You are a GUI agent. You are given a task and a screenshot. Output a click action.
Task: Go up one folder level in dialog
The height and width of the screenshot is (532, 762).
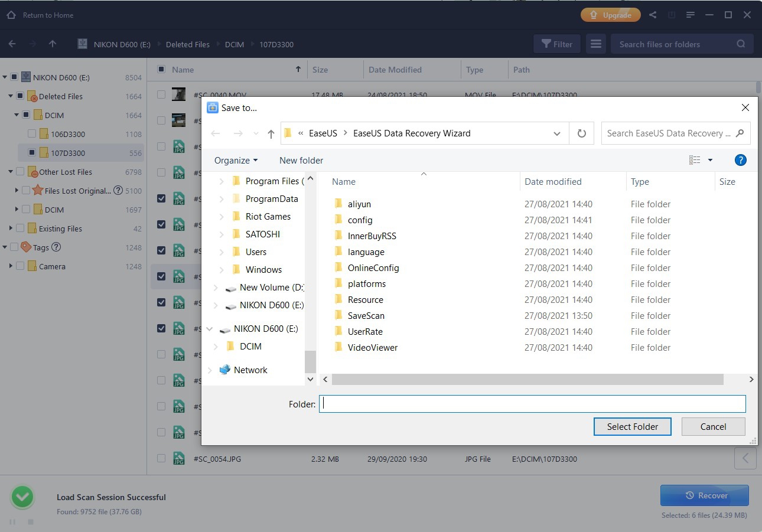(271, 133)
